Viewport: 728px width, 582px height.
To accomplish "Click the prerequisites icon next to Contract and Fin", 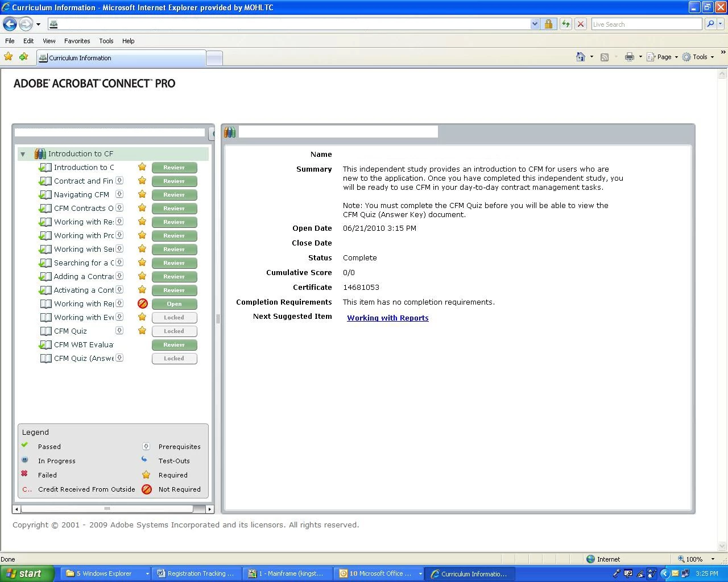I will [119, 181].
